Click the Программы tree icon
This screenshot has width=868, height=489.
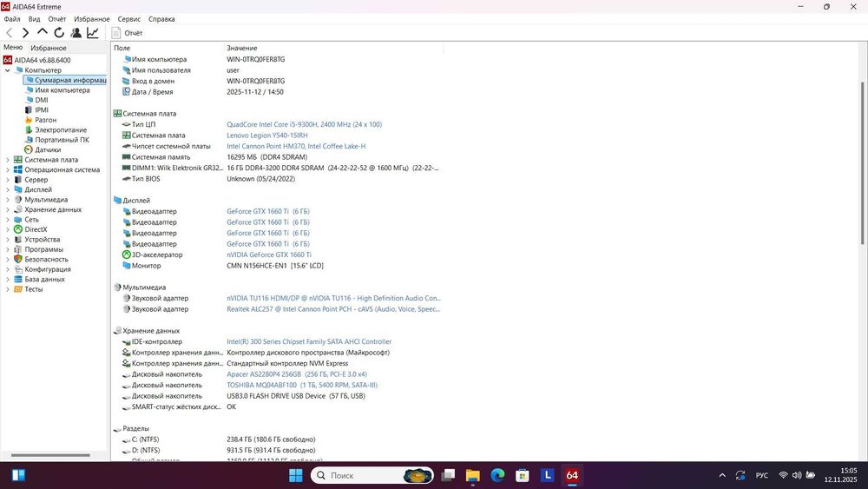point(18,250)
